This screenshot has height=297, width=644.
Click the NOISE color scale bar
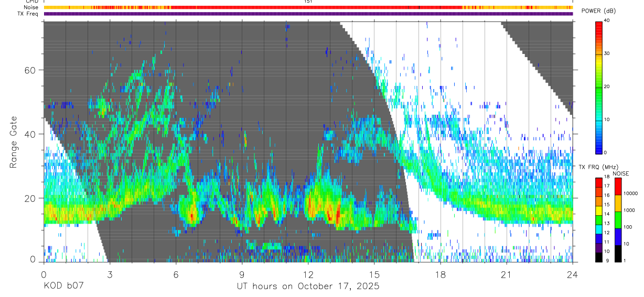click(618, 220)
